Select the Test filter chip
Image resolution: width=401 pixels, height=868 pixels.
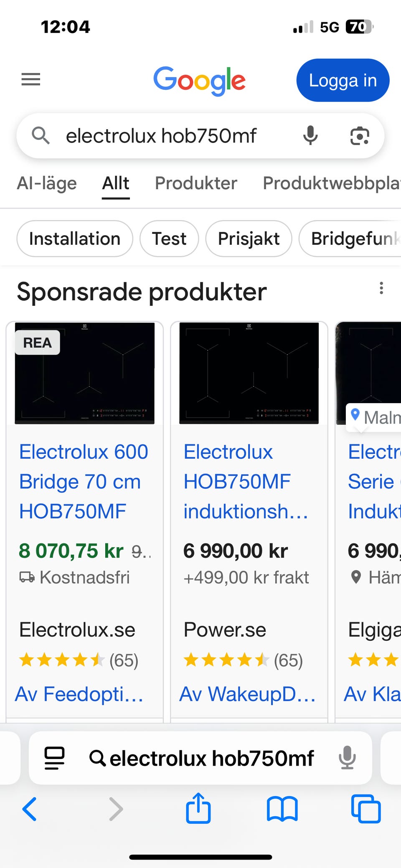(x=169, y=239)
